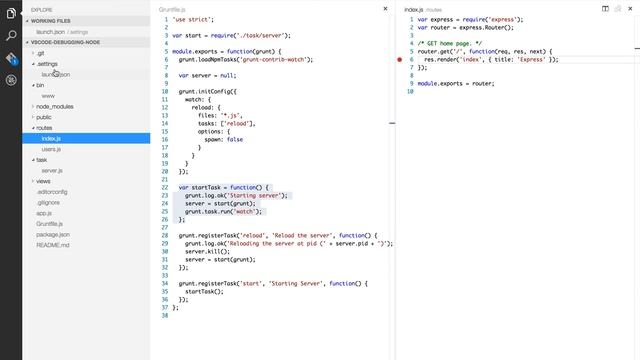This screenshot has height=360, width=640.
Task: Click the EXPLORE sidebar title
Action: pos(41,10)
